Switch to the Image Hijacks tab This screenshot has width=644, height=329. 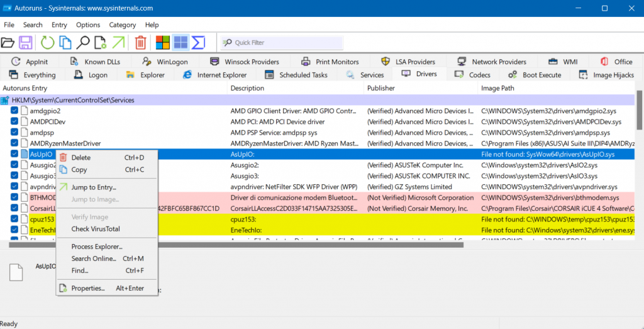pyautogui.click(x=607, y=75)
